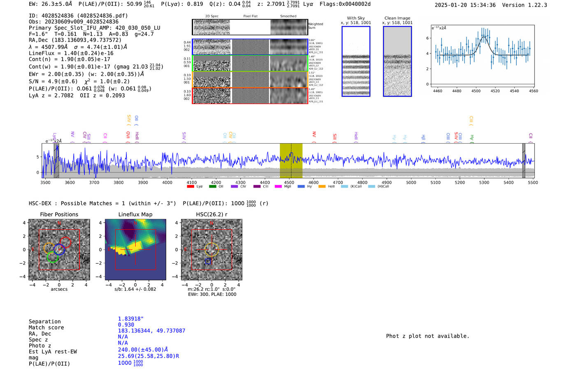Click the Version 1.22.3 label
This screenshot has width=576, height=392.
click(525, 5)
